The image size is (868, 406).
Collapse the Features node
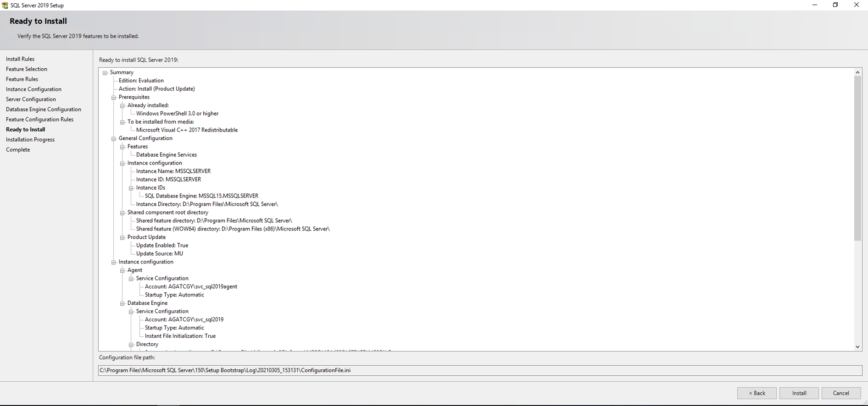pos(122,147)
